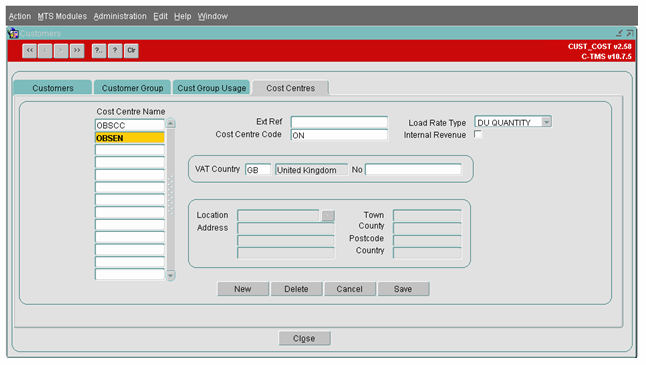Tick the Internal Revenue checkbox
This screenshot has height=365, width=646.
[478, 134]
